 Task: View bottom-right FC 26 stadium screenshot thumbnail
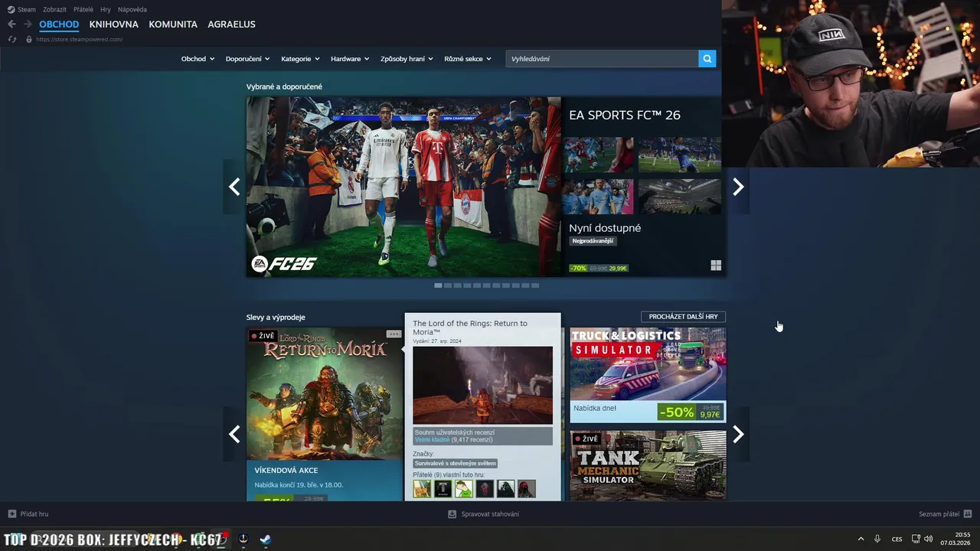tap(680, 197)
